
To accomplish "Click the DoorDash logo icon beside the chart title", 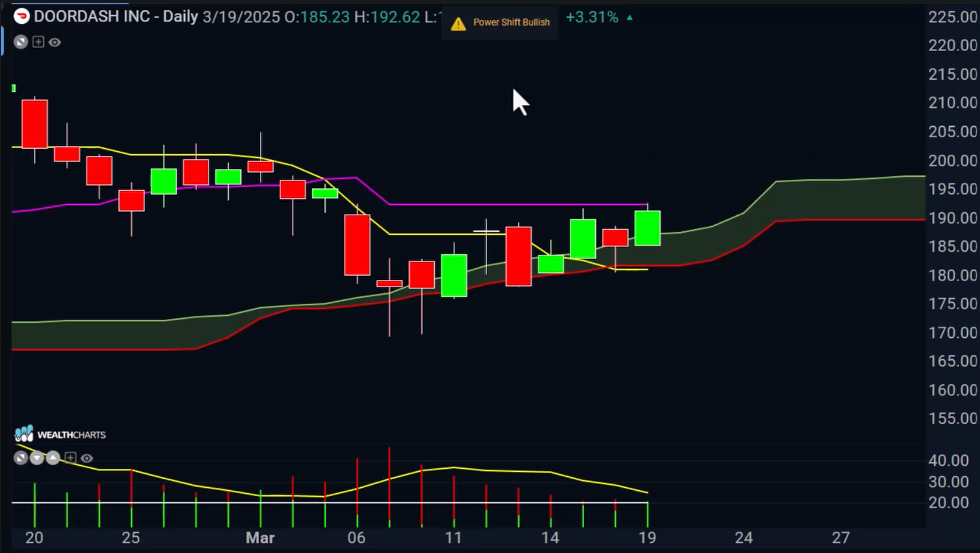I will pyautogui.click(x=21, y=16).
